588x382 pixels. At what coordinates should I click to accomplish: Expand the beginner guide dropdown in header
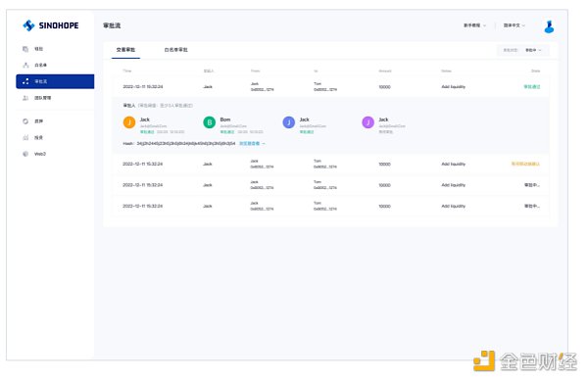tap(474, 25)
